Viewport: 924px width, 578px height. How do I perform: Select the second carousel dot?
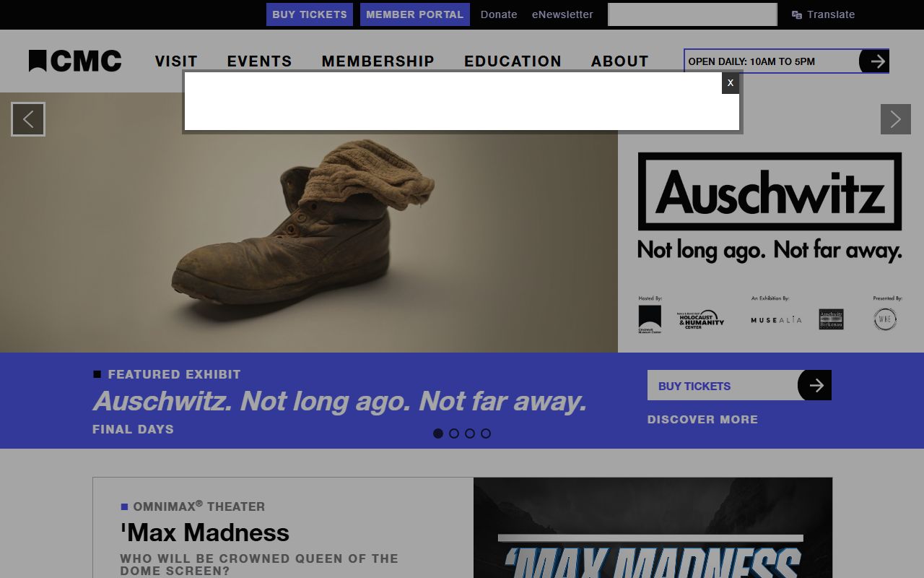(x=454, y=433)
